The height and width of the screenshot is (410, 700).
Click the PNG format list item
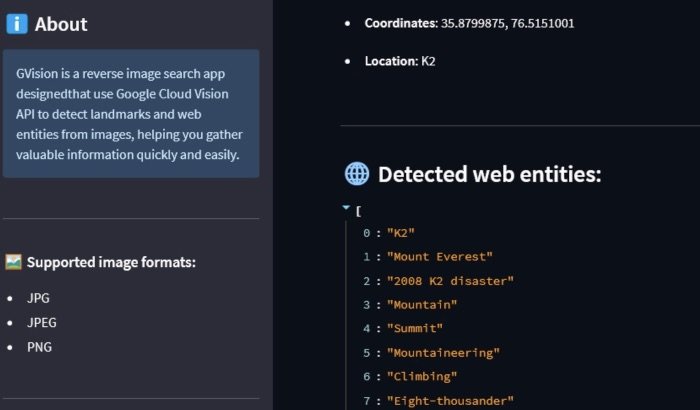(x=39, y=347)
